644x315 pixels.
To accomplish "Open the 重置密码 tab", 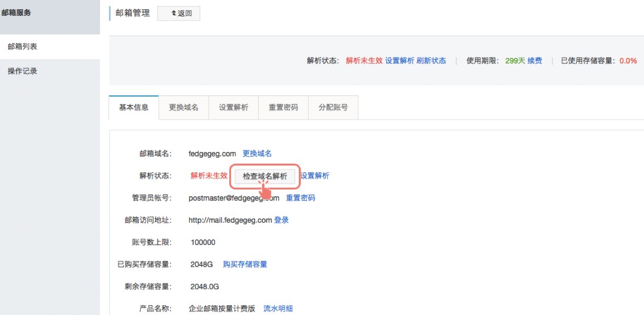I will (283, 108).
